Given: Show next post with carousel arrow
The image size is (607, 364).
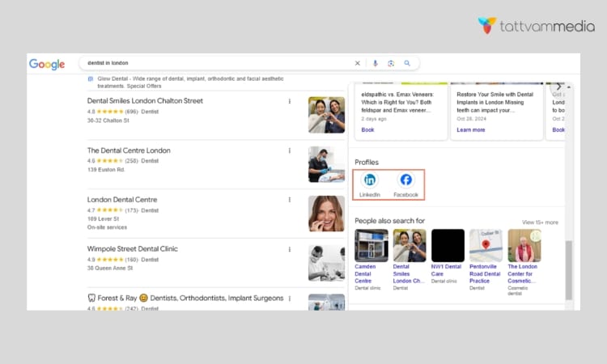Looking at the screenshot, I should coord(558,87).
